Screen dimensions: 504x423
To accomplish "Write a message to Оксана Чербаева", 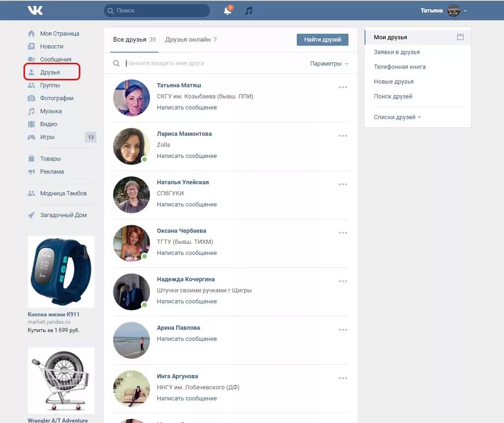I will pyautogui.click(x=187, y=253).
